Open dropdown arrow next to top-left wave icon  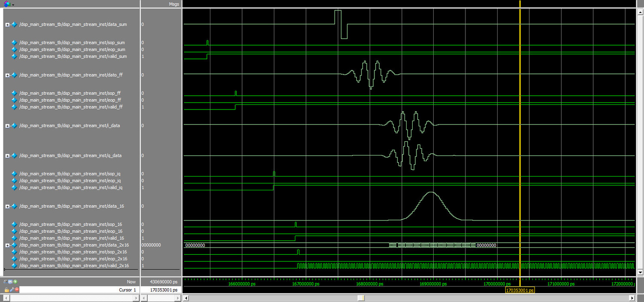(x=13, y=4)
